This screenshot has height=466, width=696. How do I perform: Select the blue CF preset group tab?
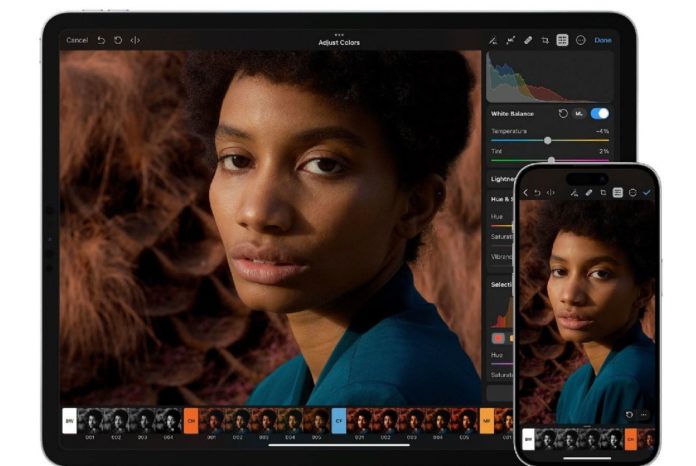pyautogui.click(x=339, y=421)
